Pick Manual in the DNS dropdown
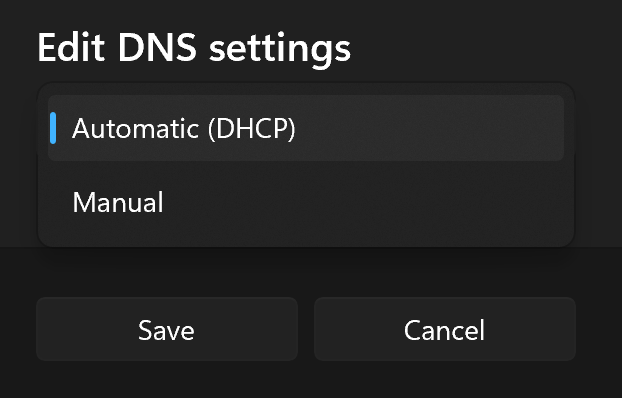622x398 pixels. (x=305, y=202)
